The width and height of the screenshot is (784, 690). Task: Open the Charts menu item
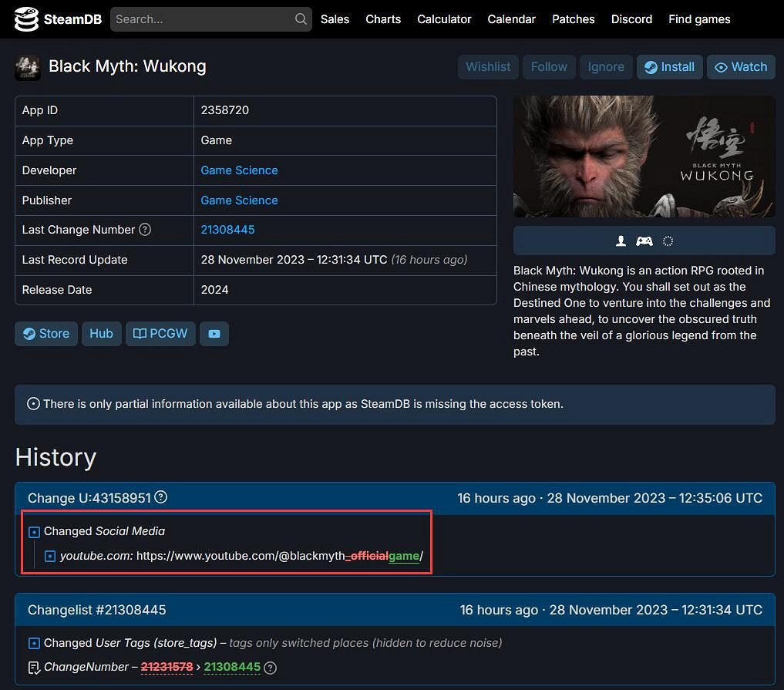click(x=383, y=19)
